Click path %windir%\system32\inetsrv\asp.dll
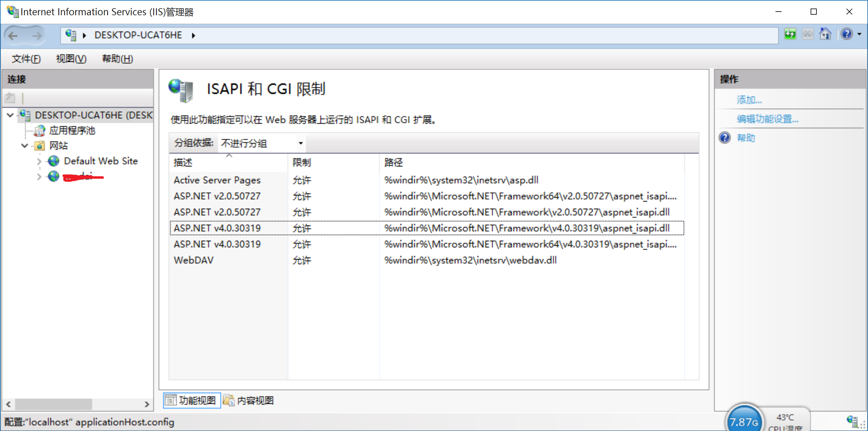 [461, 180]
